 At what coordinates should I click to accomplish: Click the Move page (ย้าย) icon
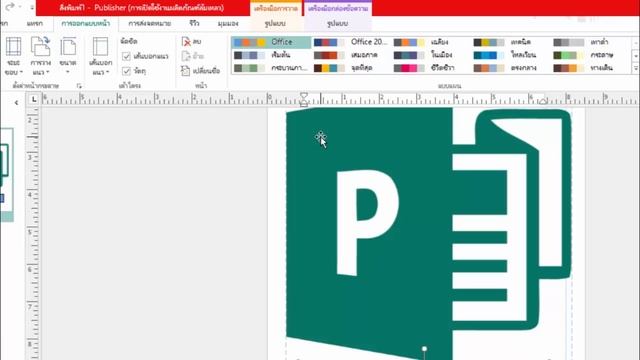coord(186,56)
